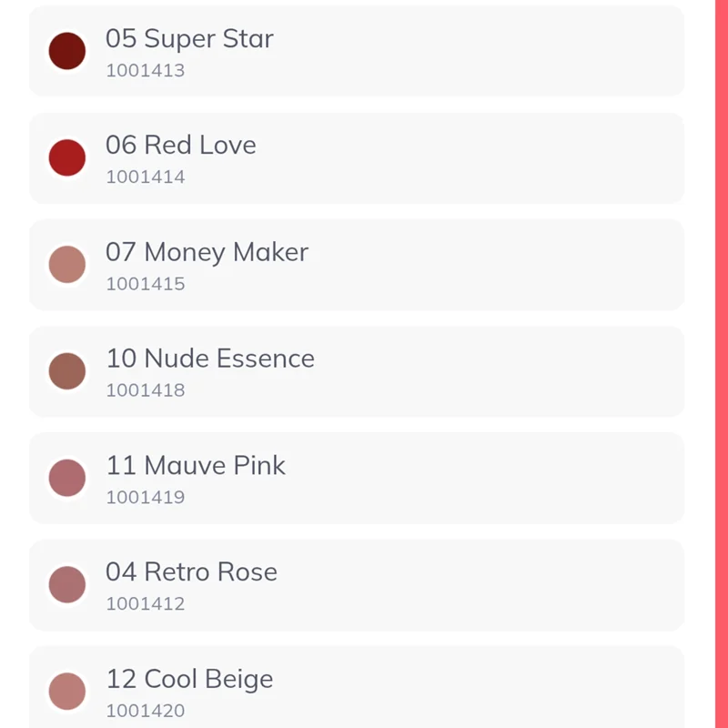728x728 pixels.
Task: Pick the 07 Money Maker shade swatch
Action: pyautogui.click(x=67, y=265)
